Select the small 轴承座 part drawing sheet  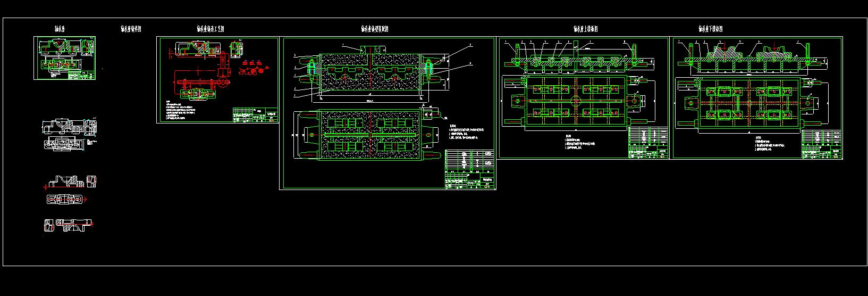click(x=65, y=58)
